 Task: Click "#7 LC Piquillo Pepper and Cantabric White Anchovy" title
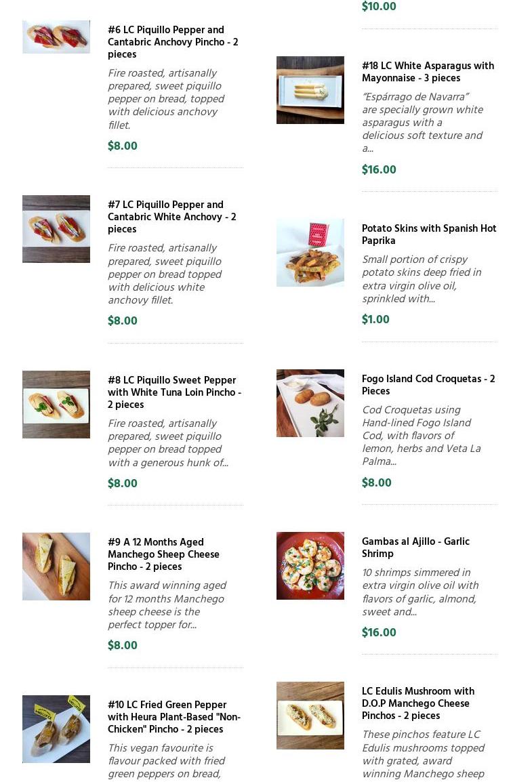171,217
